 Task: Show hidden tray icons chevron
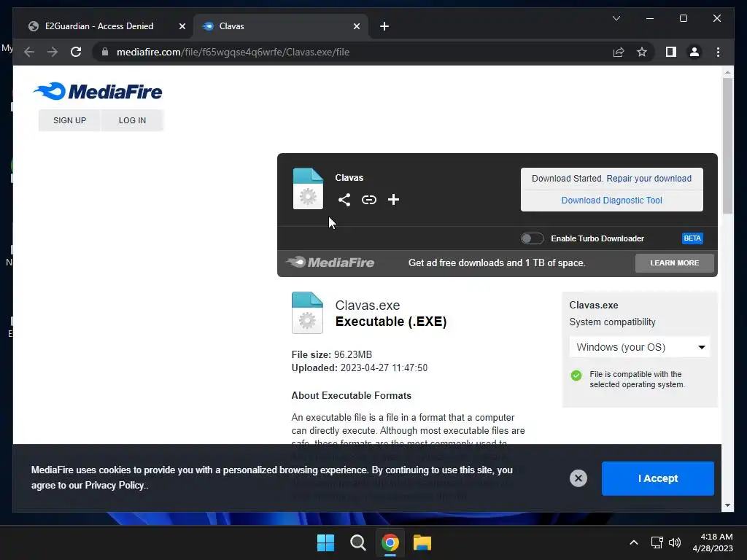coord(634,542)
